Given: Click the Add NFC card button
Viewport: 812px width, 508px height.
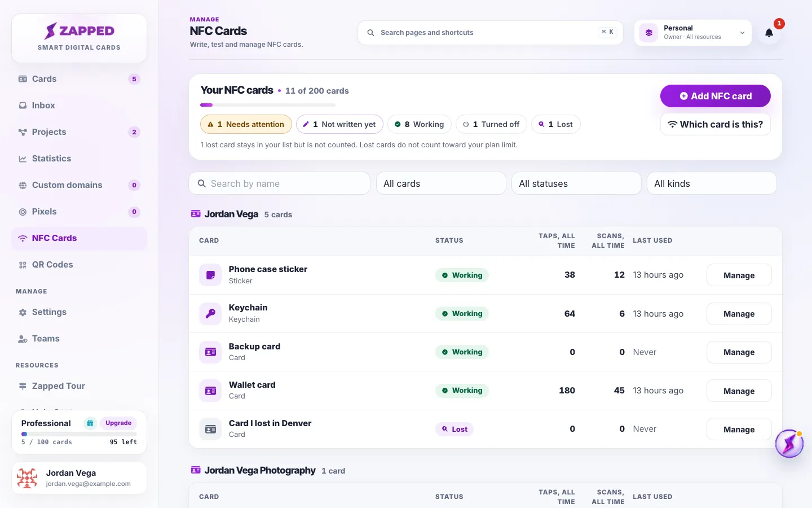Looking at the screenshot, I should (x=715, y=96).
